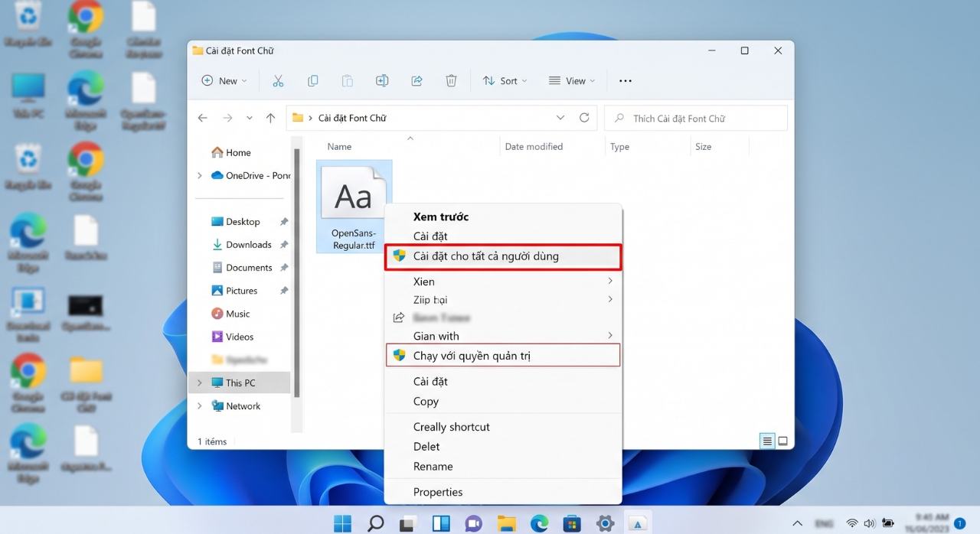The height and width of the screenshot is (534, 980).
Task: Launch Chat app from taskbar
Action: (x=473, y=524)
